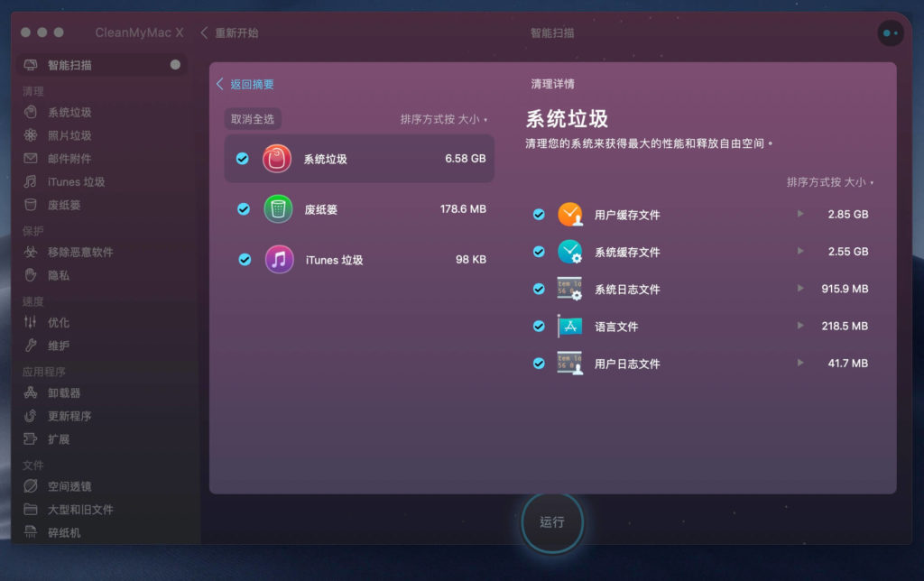Click the orange 用户缓存文件 icon
The image size is (924, 581).
570,215
